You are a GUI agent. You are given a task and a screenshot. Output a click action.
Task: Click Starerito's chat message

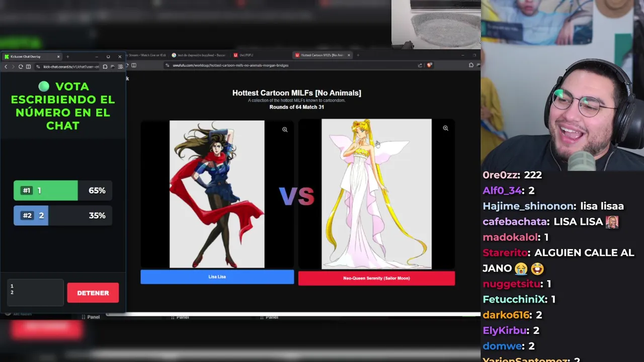tap(558, 260)
